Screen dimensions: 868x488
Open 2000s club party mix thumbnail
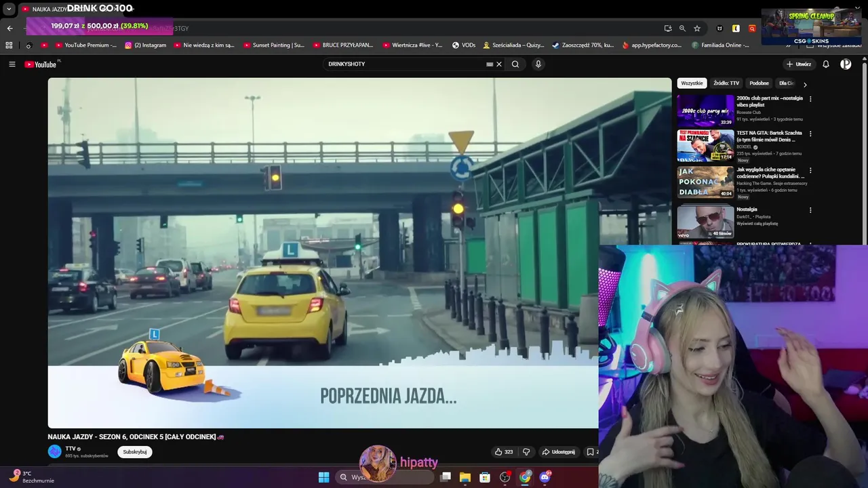coord(705,110)
